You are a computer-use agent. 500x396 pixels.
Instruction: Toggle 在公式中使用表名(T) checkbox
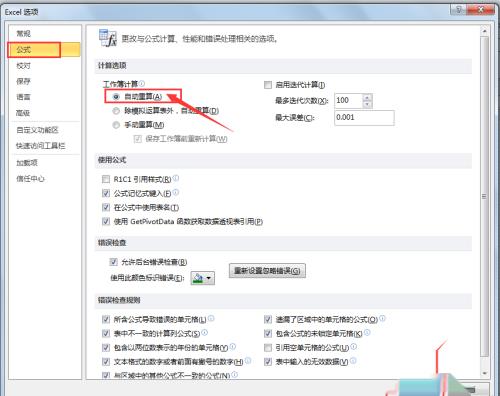pyautogui.click(x=106, y=207)
